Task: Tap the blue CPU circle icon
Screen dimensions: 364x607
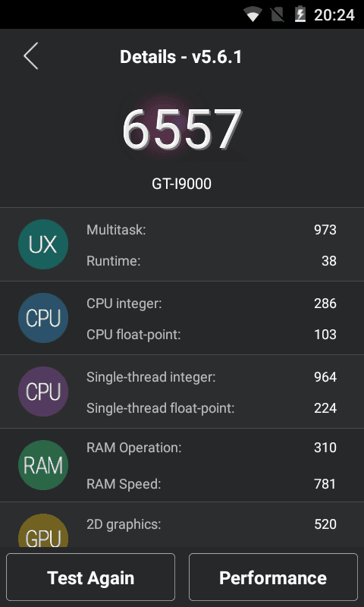Action: tap(43, 318)
